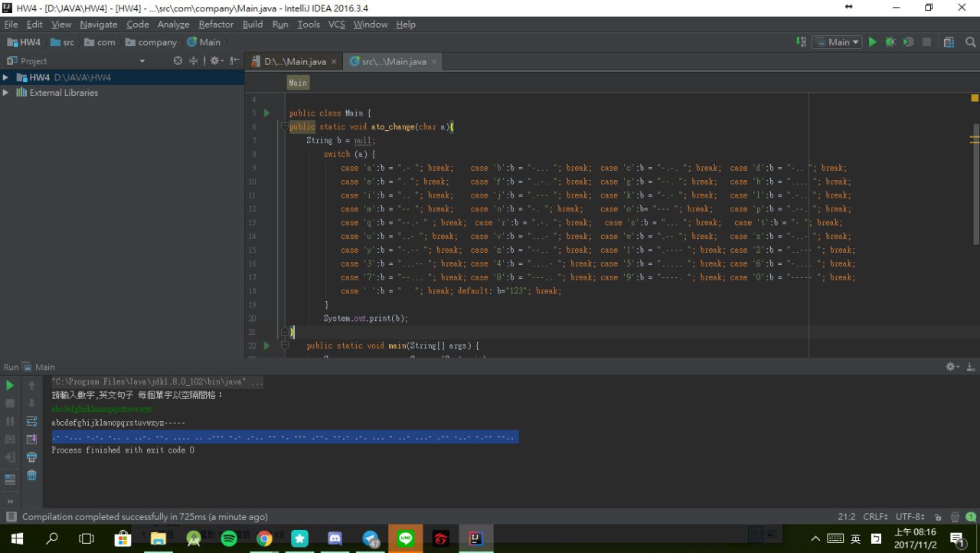
Task: Run the Main configuration from the top toolbar
Action: [872, 42]
